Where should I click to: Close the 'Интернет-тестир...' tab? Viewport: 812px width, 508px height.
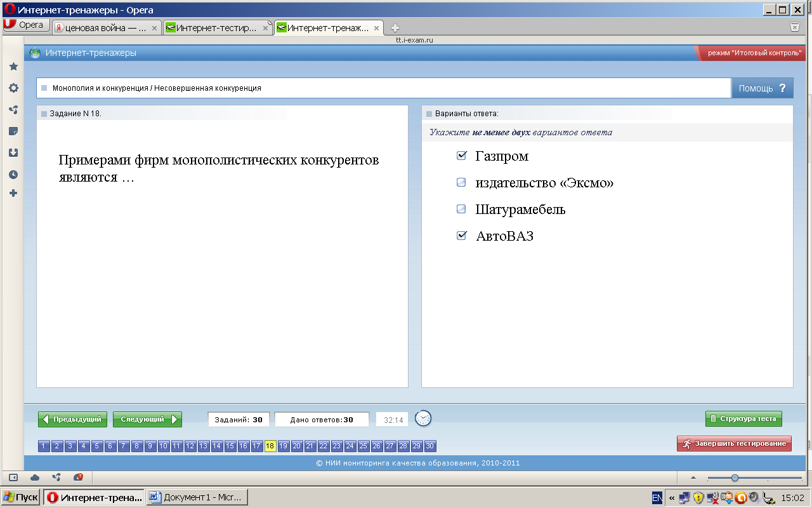266,29
